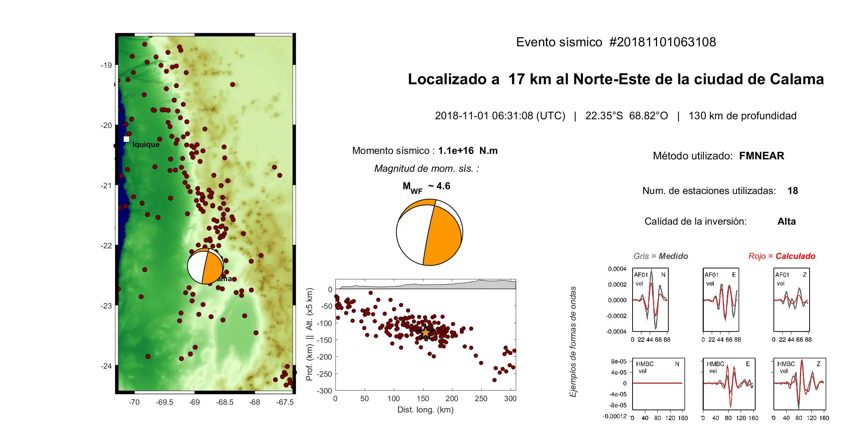Click the '150' distance tick label
Image resolution: width=868 pixels, height=442 pixels.
point(423,399)
